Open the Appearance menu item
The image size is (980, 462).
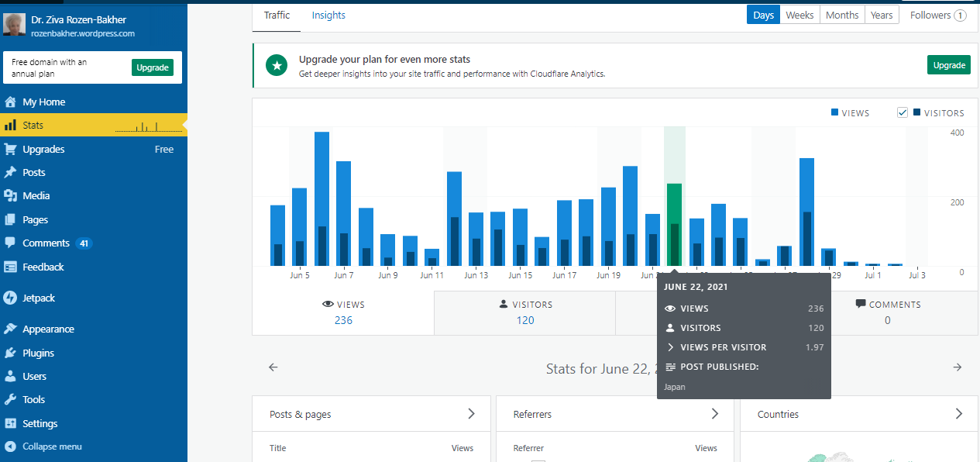(93, 329)
